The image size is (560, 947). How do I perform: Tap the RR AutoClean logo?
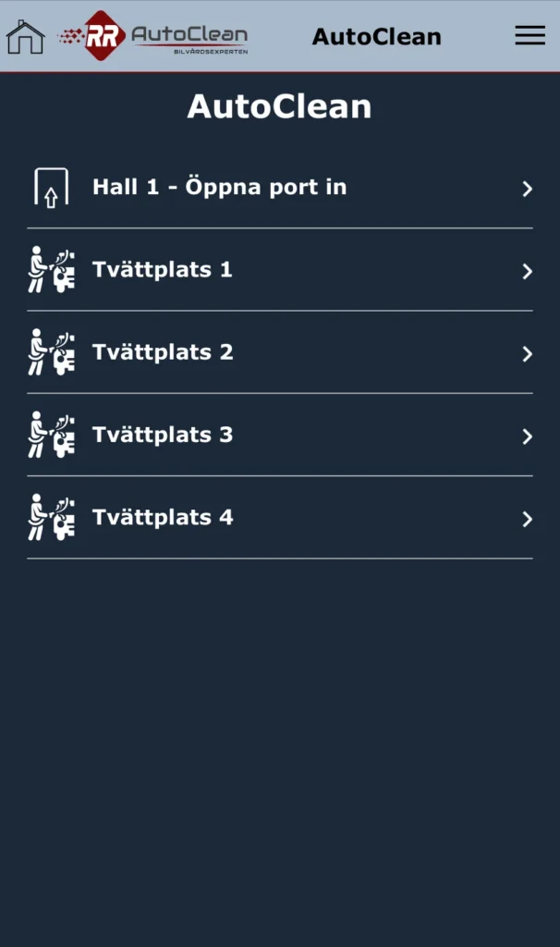coord(152,36)
